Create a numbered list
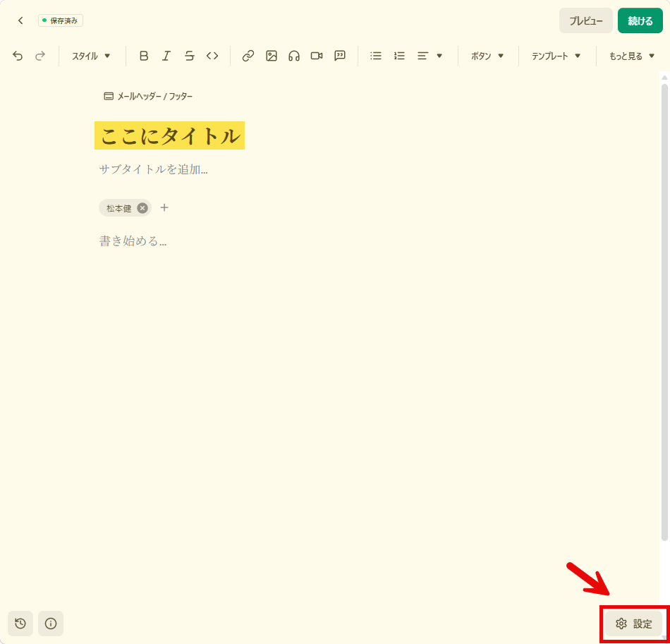The height and width of the screenshot is (644, 670). pos(399,56)
